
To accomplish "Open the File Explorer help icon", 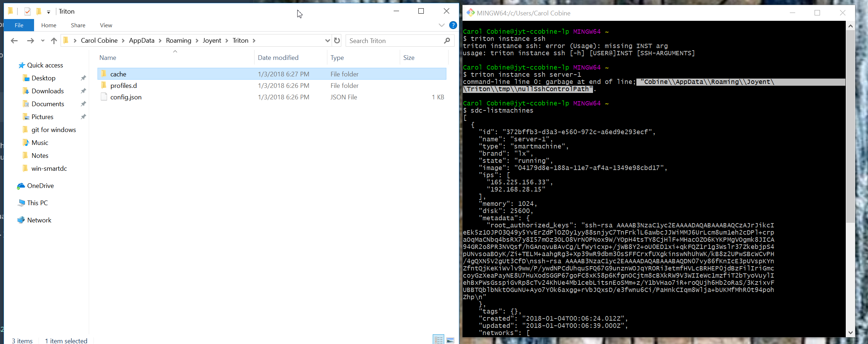I will click(453, 25).
